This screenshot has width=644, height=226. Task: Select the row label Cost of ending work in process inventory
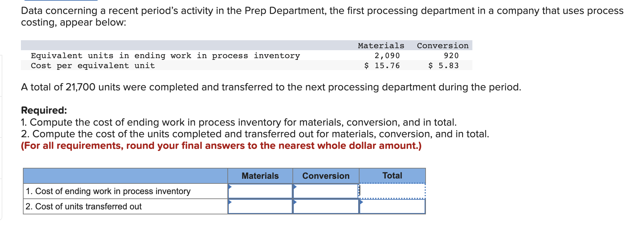click(108, 191)
